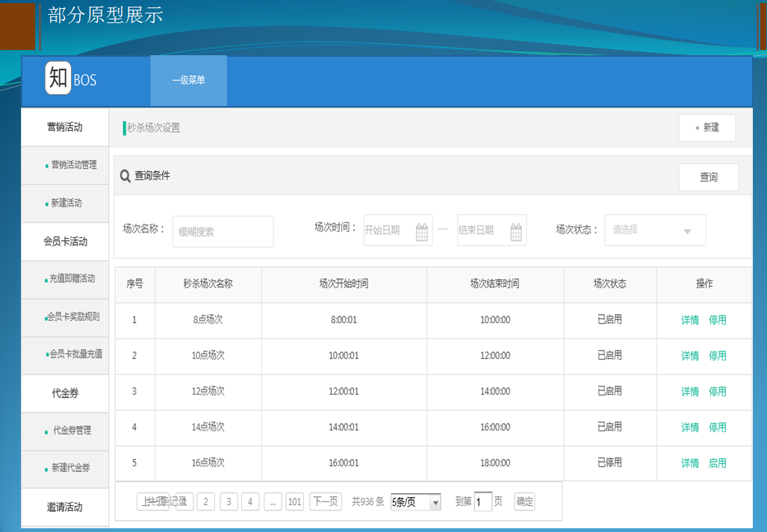767x532 pixels.
Task: Click 停用 for 14点场次 row
Action: [717, 428]
